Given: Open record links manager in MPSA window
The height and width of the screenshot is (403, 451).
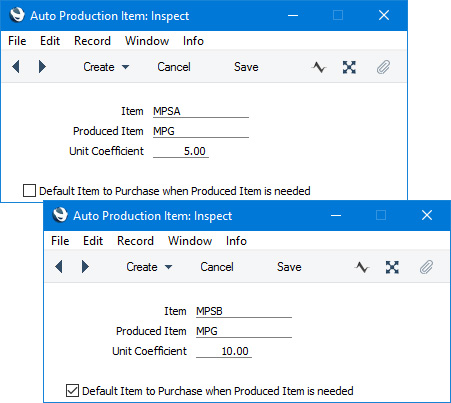Looking at the screenshot, I should pos(349,67).
